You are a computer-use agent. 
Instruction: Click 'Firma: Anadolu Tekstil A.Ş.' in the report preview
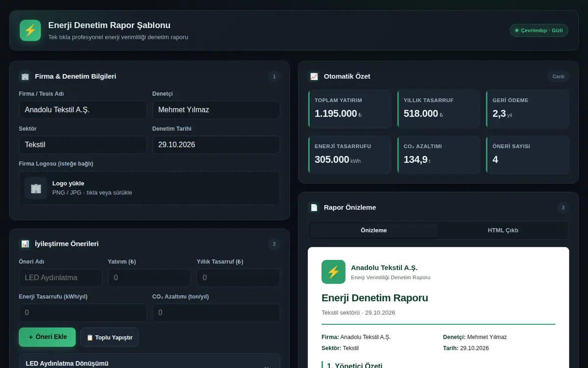(x=356, y=337)
